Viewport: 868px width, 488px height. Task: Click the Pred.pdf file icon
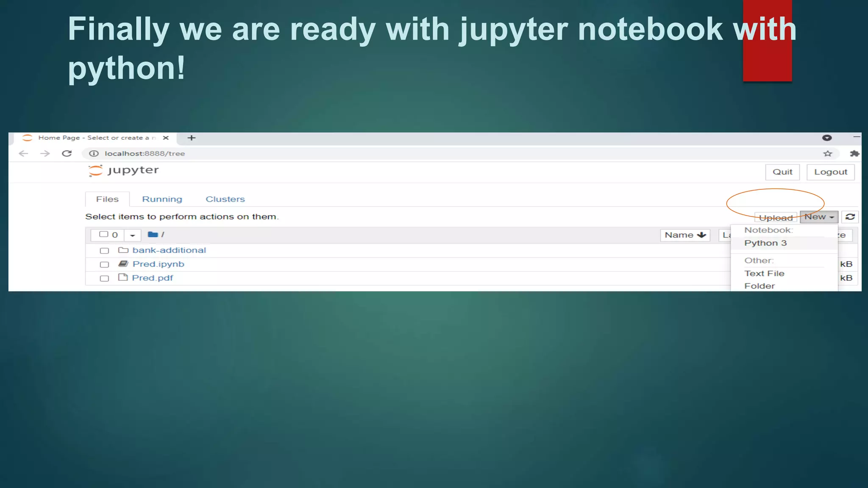(123, 277)
